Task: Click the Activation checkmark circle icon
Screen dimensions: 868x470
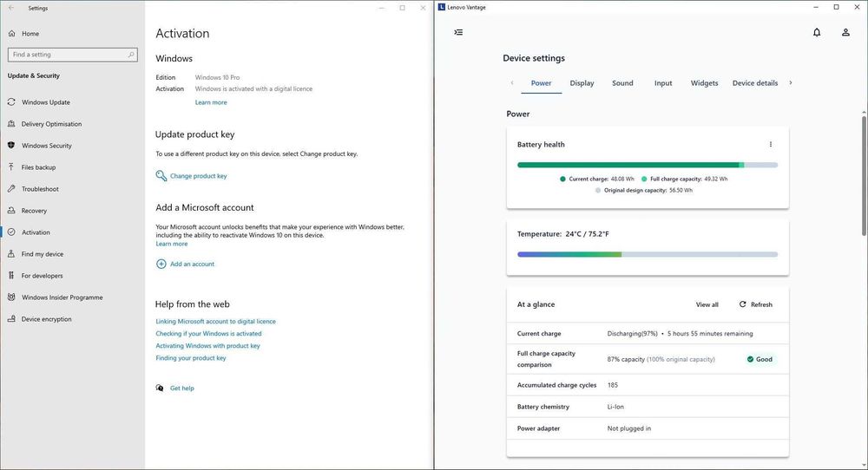Action: [11, 232]
